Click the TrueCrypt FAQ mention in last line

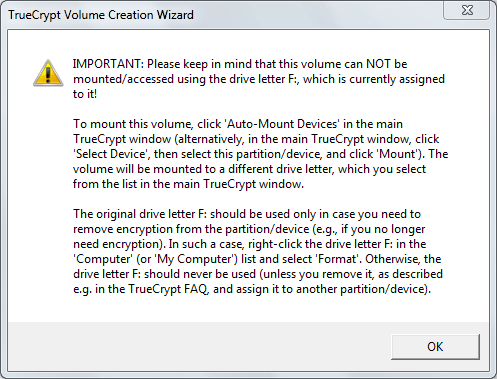(168, 289)
